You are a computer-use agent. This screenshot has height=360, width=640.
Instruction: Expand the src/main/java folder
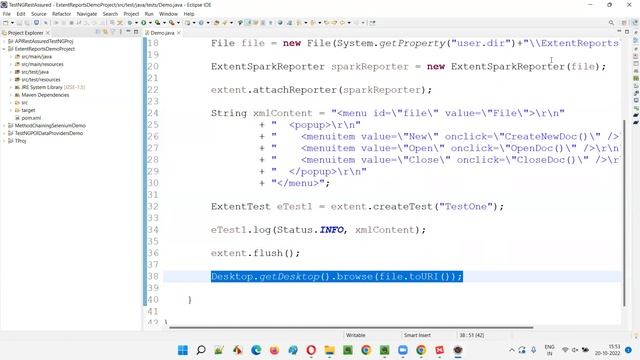pos(11,57)
